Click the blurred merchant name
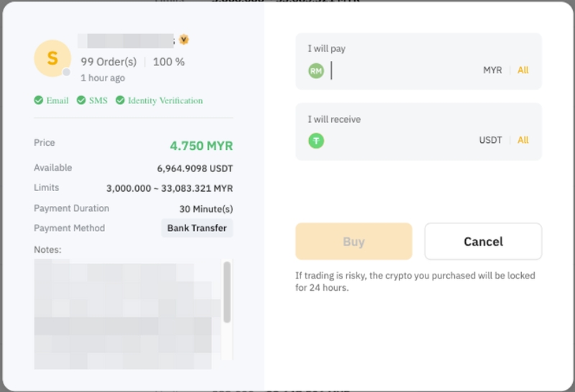The width and height of the screenshot is (575, 392). pyautogui.click(x=126, y=41)
